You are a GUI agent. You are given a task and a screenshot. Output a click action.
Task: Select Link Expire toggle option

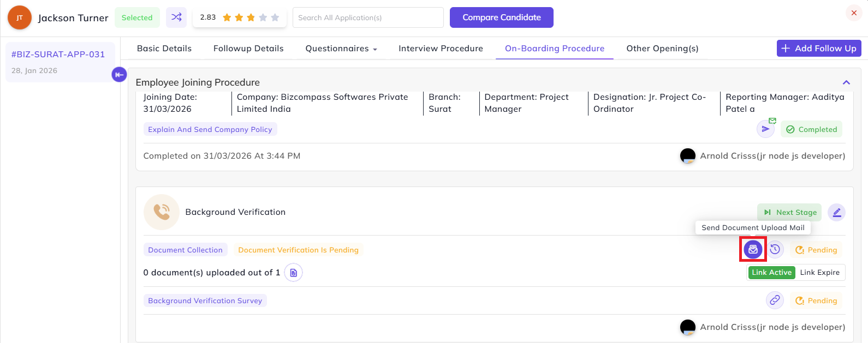[819, 273]
